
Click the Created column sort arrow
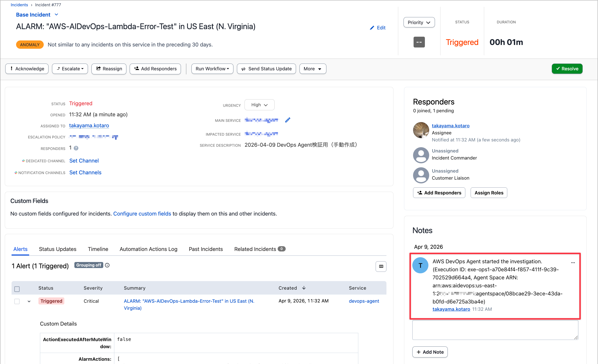(x=304, y=288)
